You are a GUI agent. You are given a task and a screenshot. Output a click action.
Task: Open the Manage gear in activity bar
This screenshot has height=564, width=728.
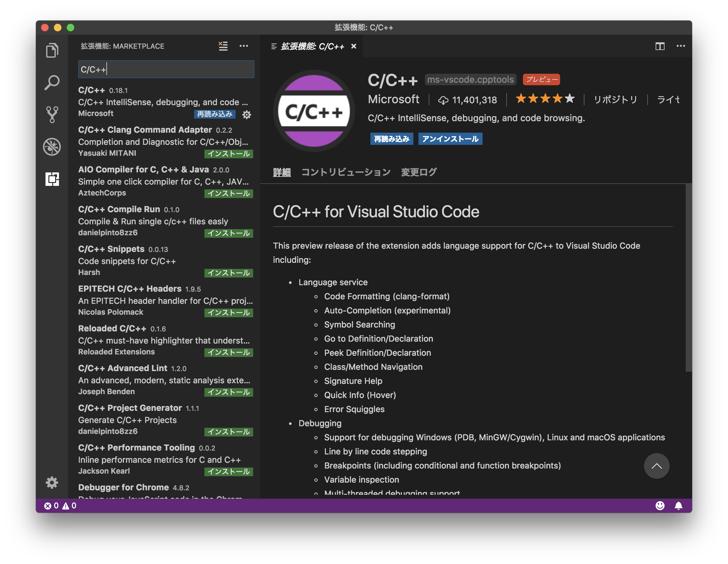52,482
